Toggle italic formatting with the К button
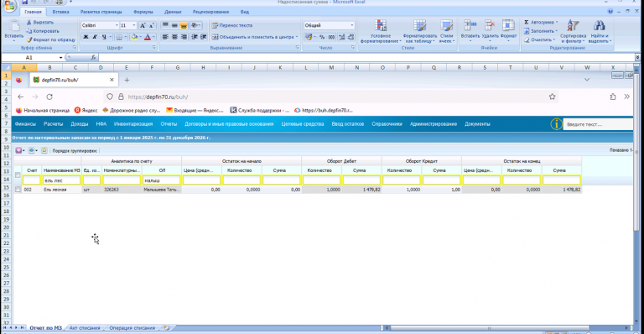Image resolution: width=644 pixels, height=334 pixels. pyautogui.click(x=95, y=37)
